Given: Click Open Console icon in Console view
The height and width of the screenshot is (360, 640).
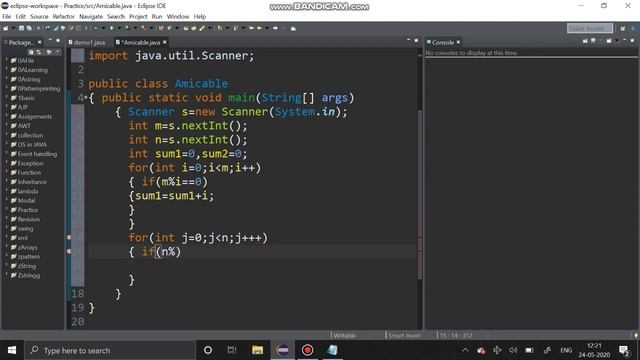Looking at the screenshot, I should pos(609,41).
